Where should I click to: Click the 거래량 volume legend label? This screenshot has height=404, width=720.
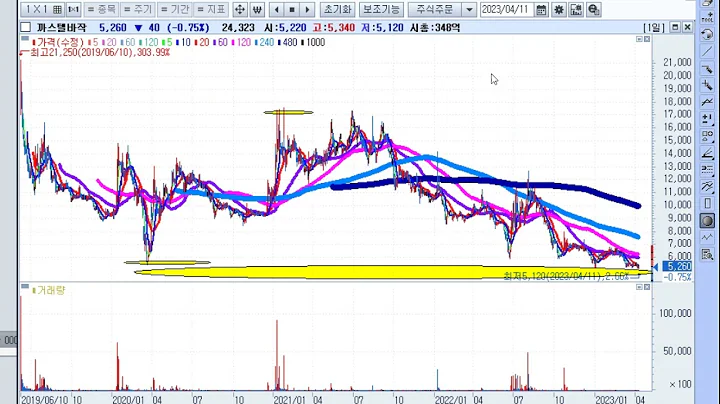click(x=51, y=290)
